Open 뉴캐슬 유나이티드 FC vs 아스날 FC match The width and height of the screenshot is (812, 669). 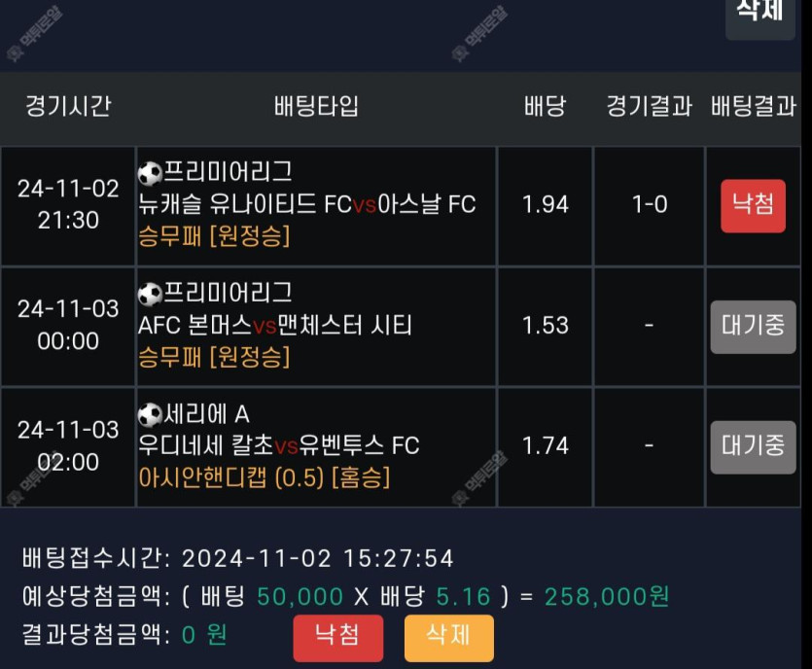click(x=306, y=204)
